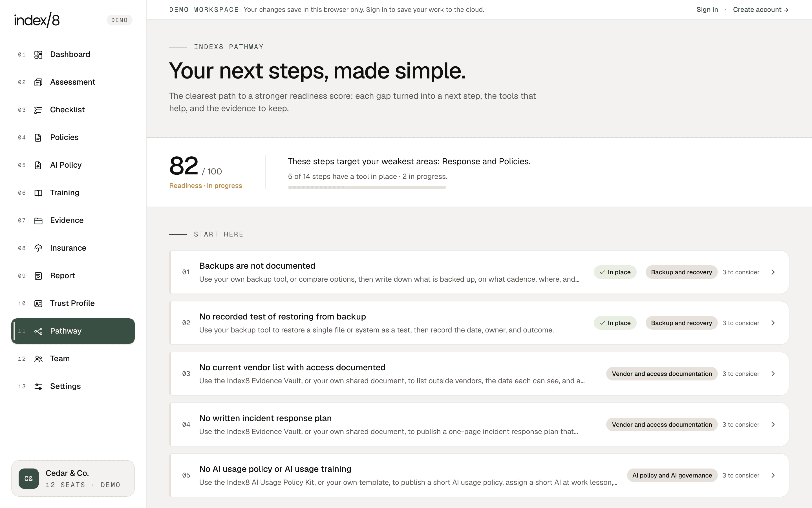Click the Pathway share-nodes icon

click(x=38, y=331)
